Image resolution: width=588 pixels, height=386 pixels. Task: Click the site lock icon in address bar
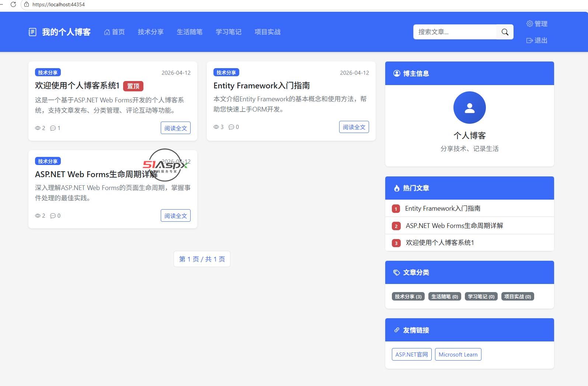click(27, 4)
